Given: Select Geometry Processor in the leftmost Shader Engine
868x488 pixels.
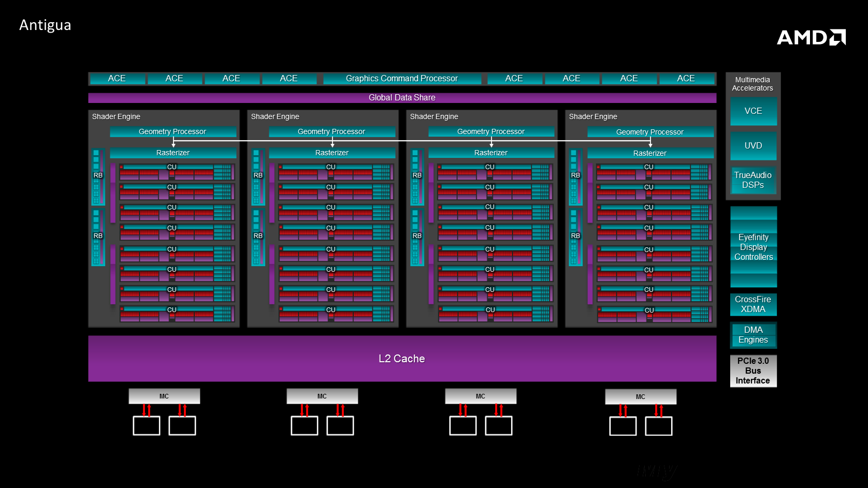Looking at the screenshot, I should tap(173, 132).
